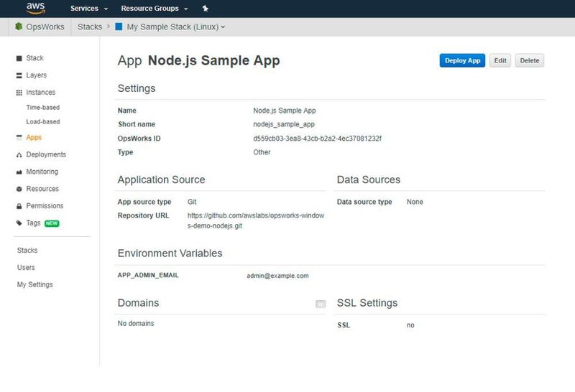Click the Layers sidebar icon
This screenshot has height=392, width=575.
click(19, 75)
